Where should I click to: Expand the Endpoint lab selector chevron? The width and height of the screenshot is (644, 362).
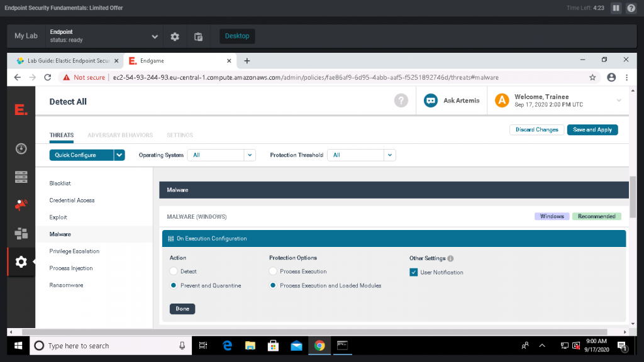click(x=155, y=36)
